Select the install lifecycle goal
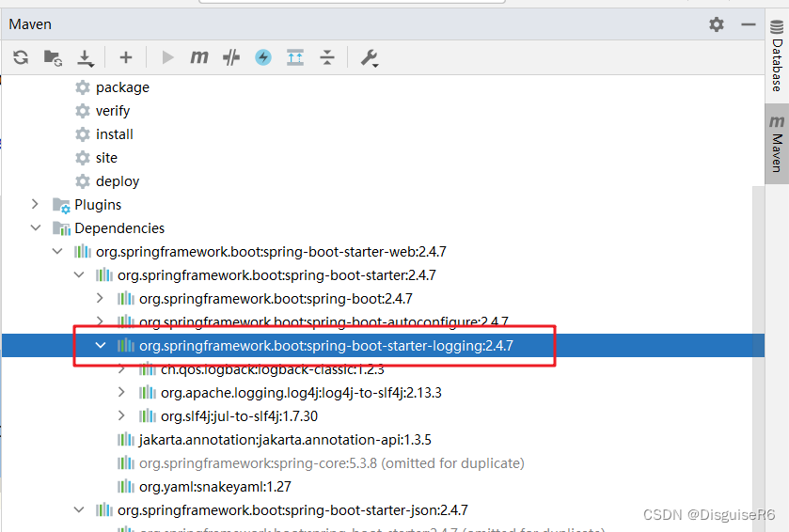Image resolution: width=789 pixels, height=532 pixels. click(x=114, y=134)
